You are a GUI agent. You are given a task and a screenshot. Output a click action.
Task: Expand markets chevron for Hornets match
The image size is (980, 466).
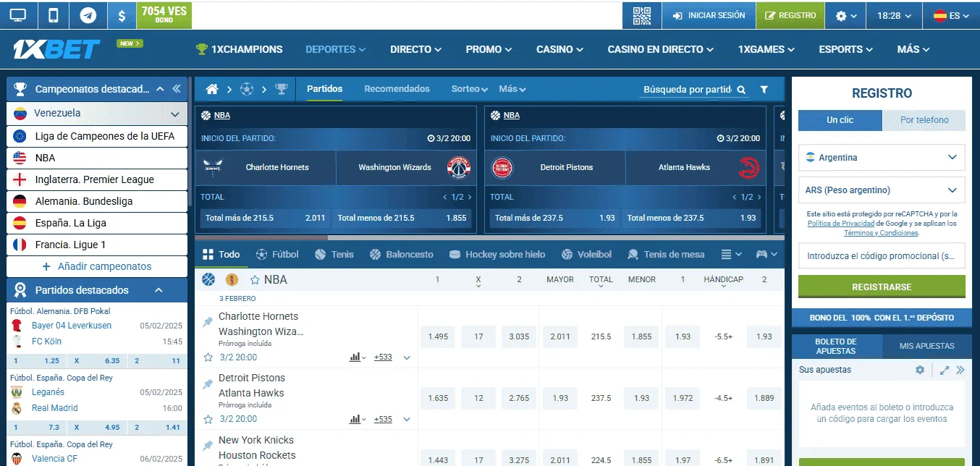407,357
